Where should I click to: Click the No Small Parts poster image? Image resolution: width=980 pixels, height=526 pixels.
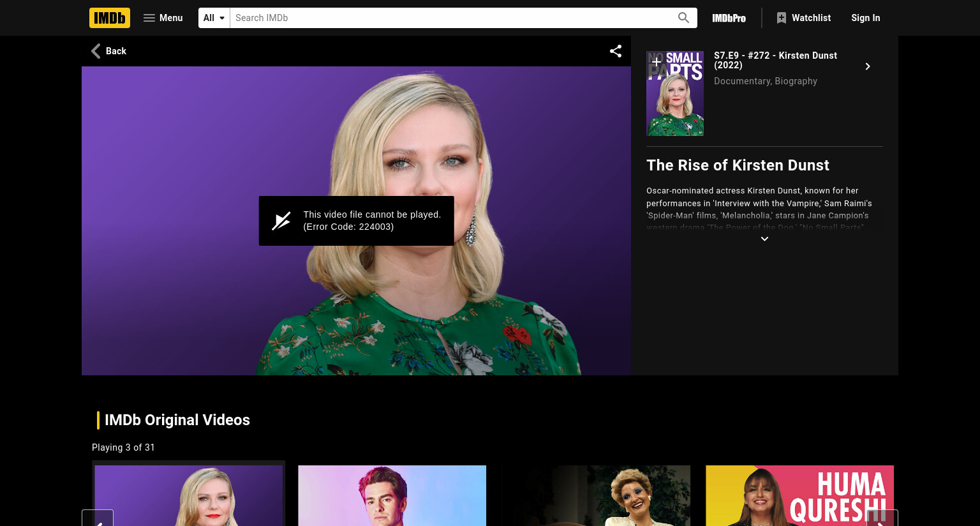click(x=675, y=93)
